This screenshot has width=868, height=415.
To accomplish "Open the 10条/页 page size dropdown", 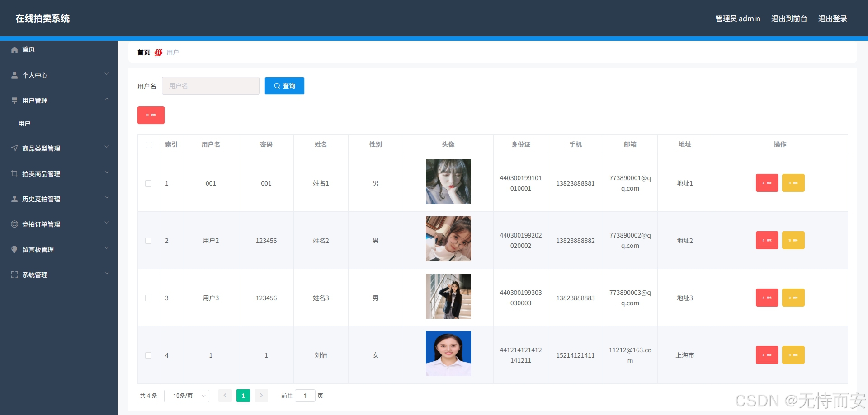I will [x=187, y=396].
